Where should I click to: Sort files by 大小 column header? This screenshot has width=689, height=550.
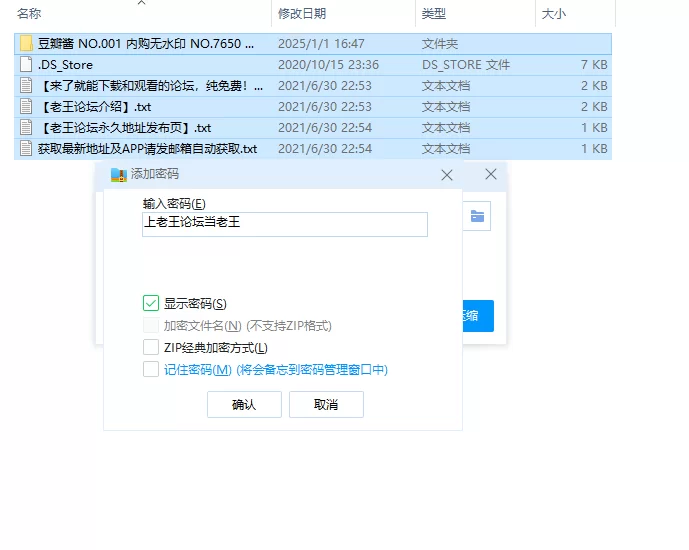[553, 14]
